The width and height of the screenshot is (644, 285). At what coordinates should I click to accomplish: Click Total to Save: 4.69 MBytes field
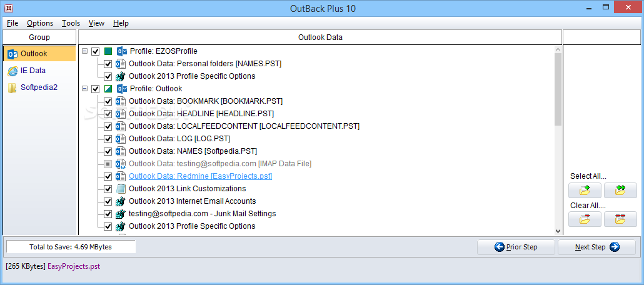71,247
